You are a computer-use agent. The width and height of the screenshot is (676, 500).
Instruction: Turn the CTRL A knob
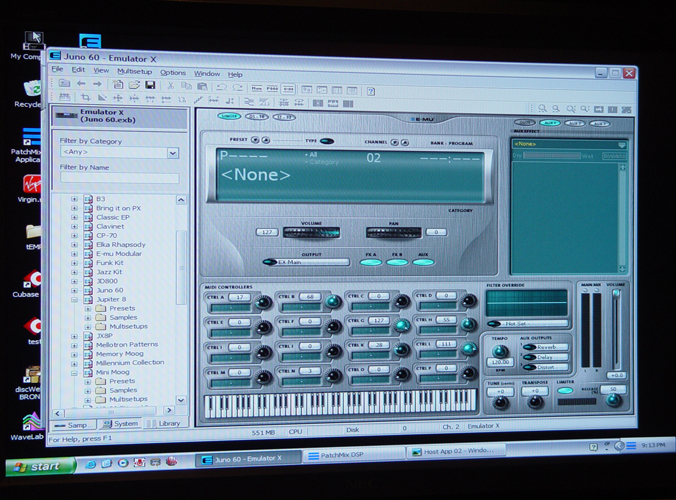[263, 303]
